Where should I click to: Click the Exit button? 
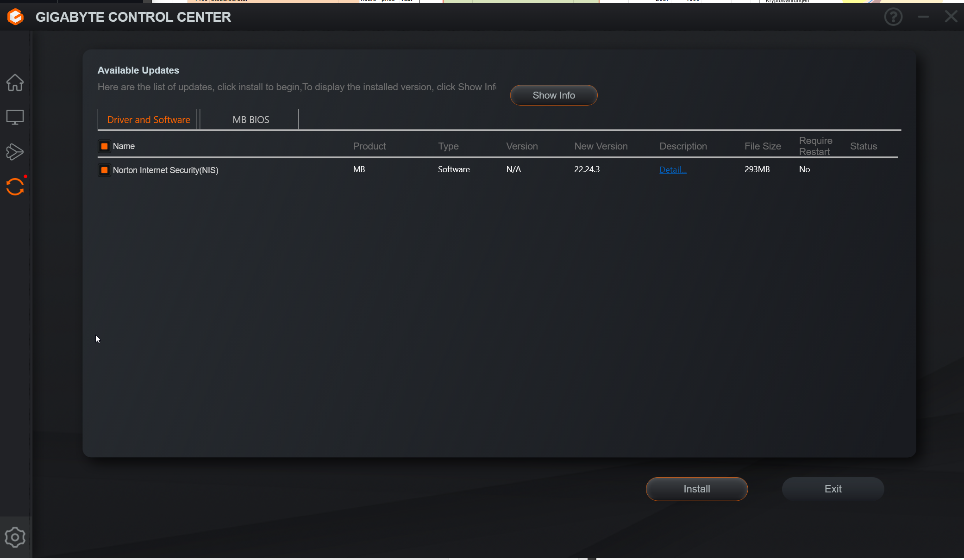[833, 489]
